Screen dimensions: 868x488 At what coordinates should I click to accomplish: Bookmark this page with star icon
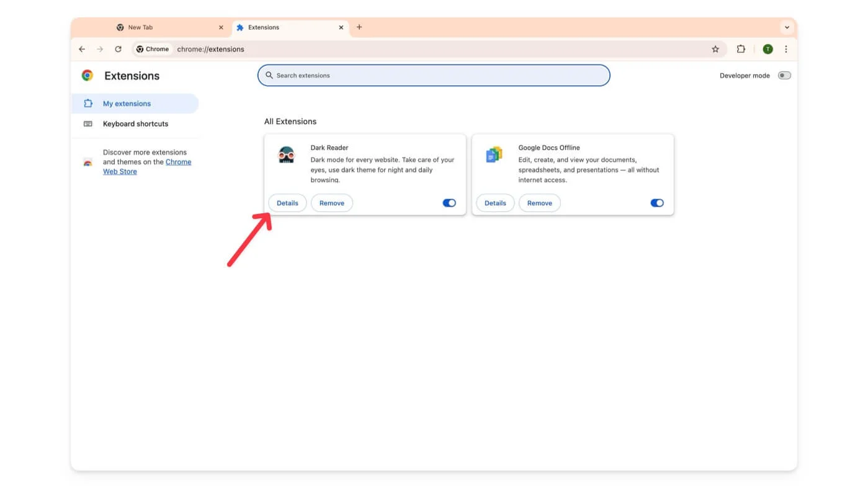click(715, 49)
